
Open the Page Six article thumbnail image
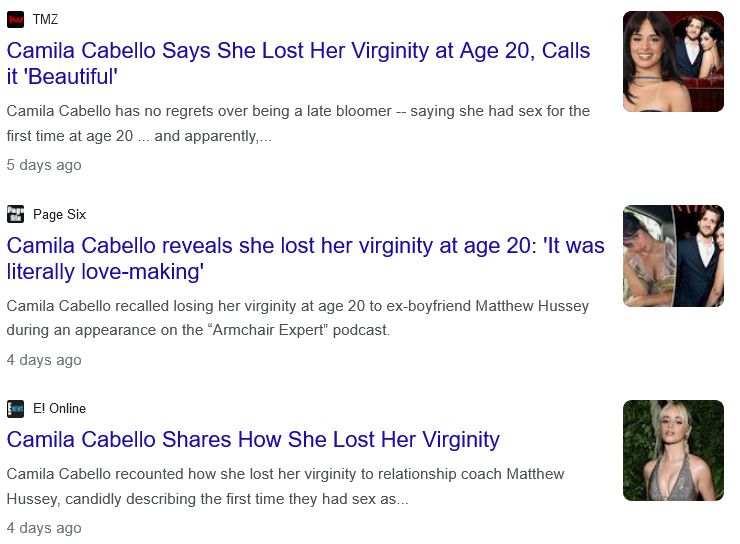(672, 255)
